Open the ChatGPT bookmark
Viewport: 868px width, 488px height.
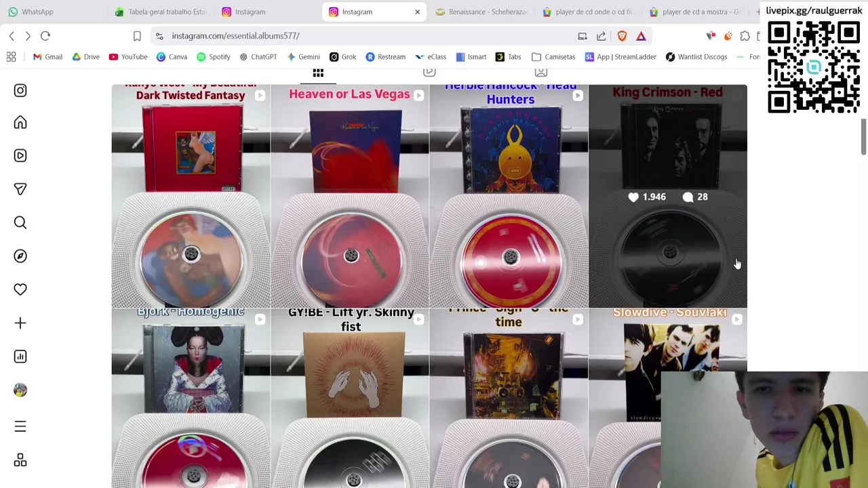click(x=258, y=57)
